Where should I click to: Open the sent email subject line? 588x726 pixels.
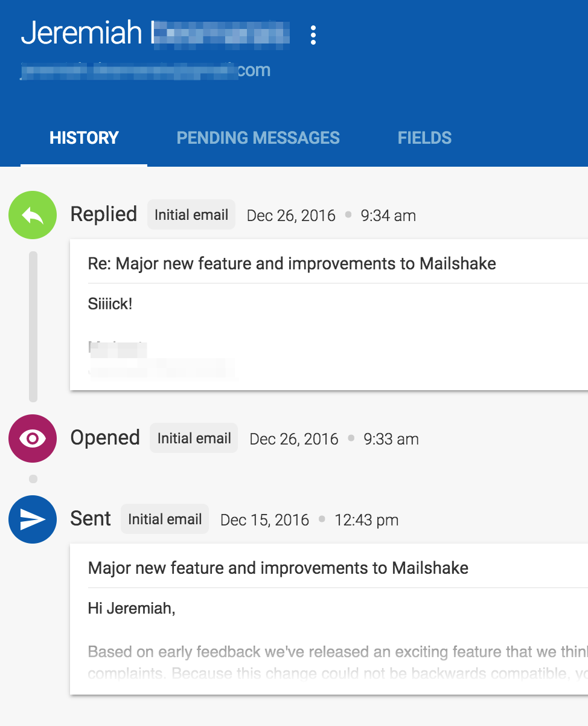point(278,568)
